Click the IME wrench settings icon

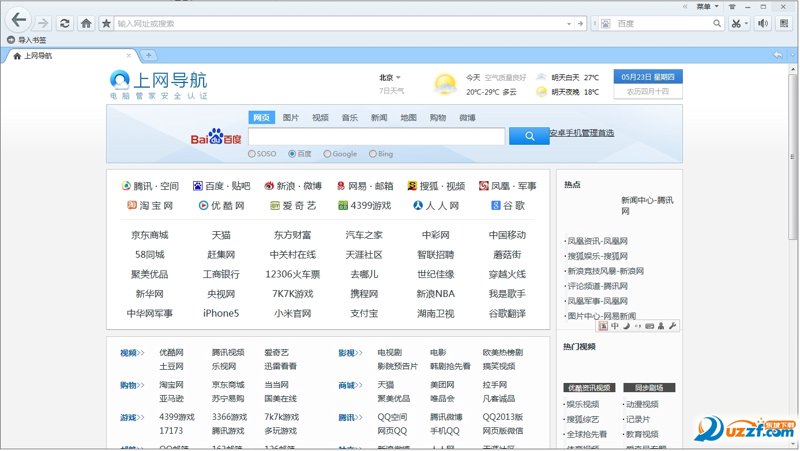pos(672,326)
